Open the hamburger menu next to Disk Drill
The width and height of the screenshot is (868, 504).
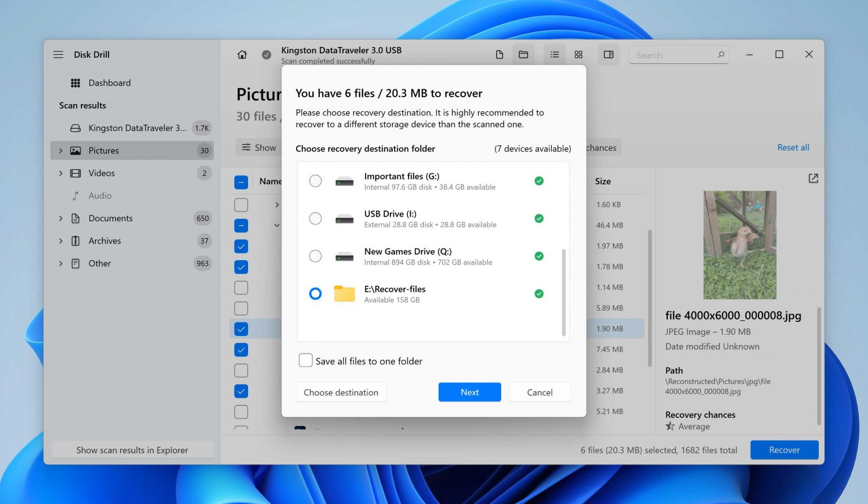pos(58,54)
